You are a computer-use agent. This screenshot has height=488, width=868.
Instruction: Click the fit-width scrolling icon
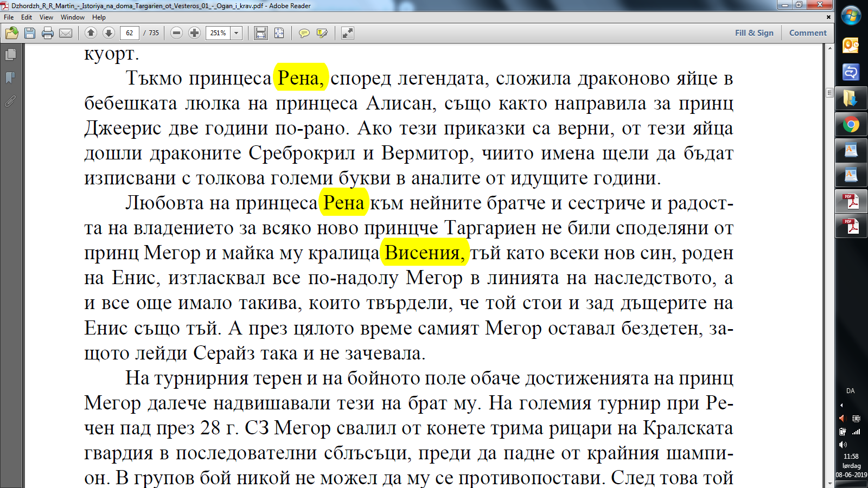coord(261,33)
